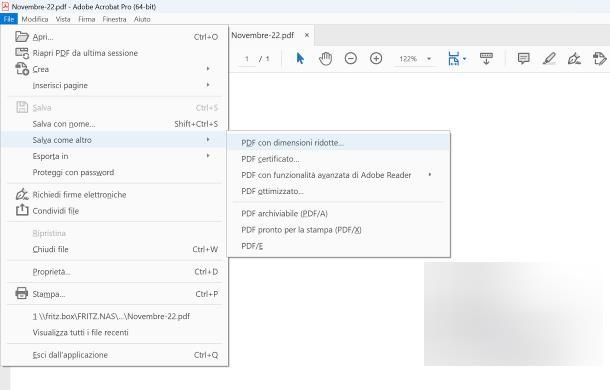
Task: Open Proprietà dialog entry
Action: coord(114,272)
